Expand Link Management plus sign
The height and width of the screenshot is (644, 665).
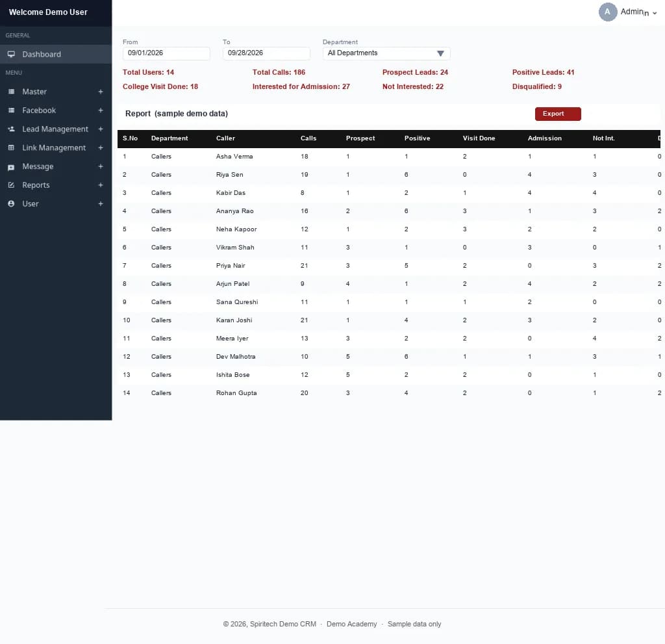point(101,148)
